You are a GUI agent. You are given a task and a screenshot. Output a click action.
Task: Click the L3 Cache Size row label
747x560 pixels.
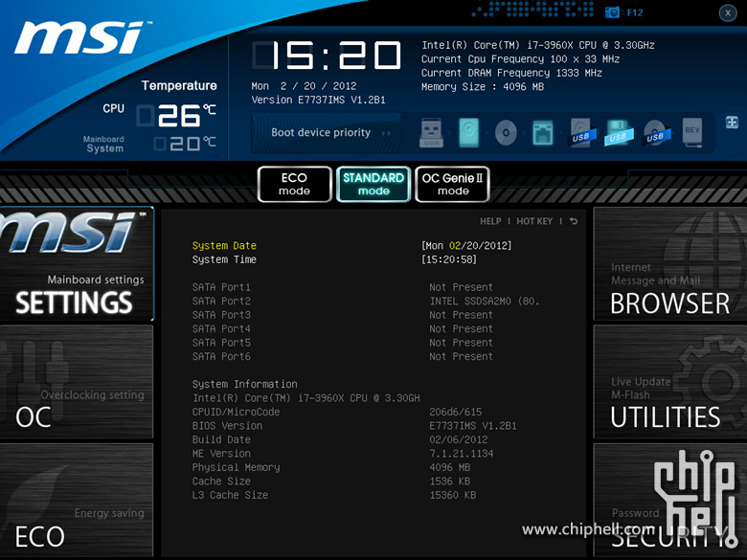click(x=230, y=495)
